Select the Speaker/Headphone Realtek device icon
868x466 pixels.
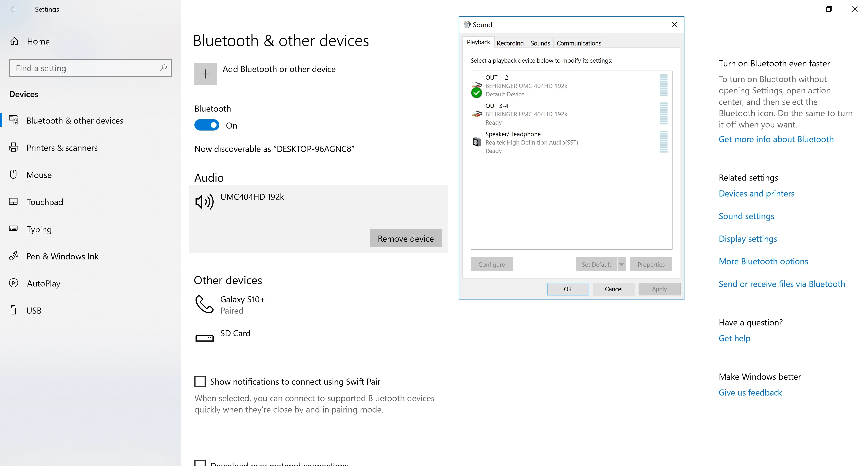tap(476, 142)
